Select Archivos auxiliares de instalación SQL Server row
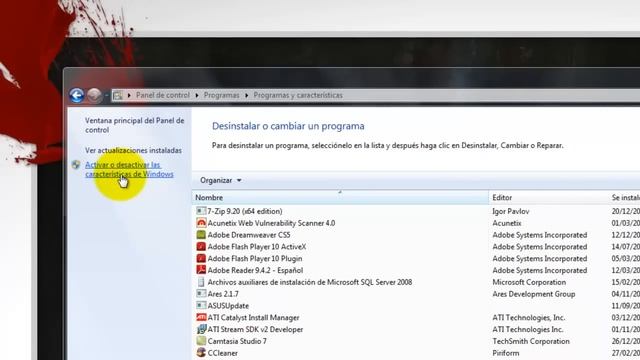 (310, 282)
